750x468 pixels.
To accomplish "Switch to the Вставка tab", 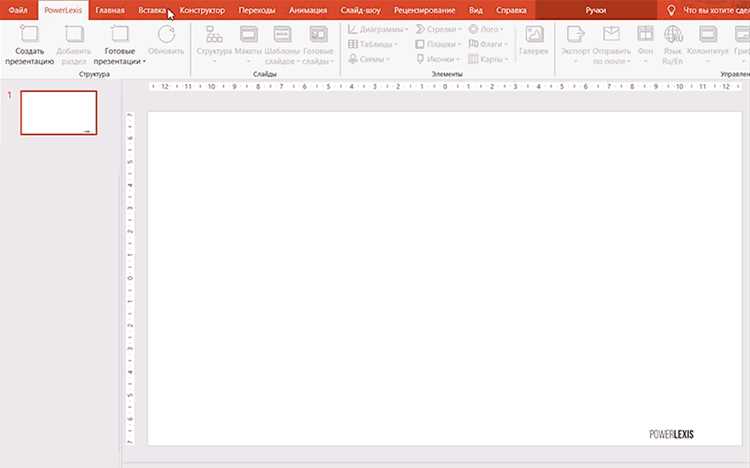I will tap(152, 10).
